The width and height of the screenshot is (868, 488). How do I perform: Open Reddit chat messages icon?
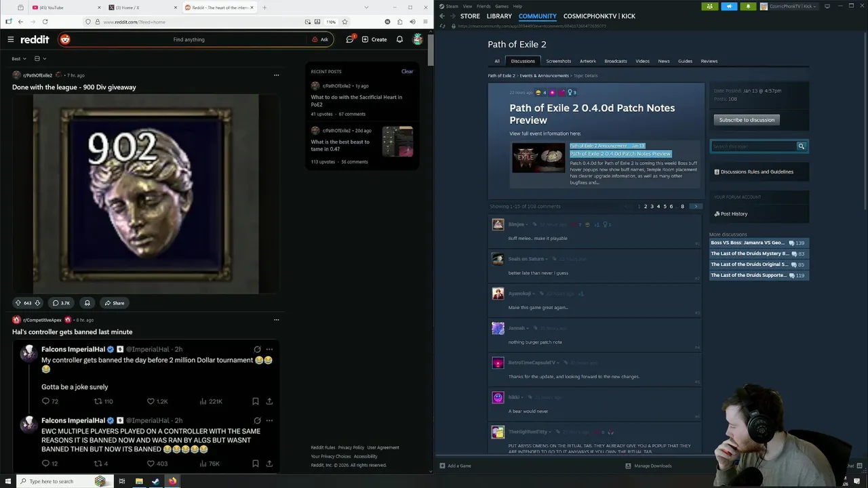(350, 39)
